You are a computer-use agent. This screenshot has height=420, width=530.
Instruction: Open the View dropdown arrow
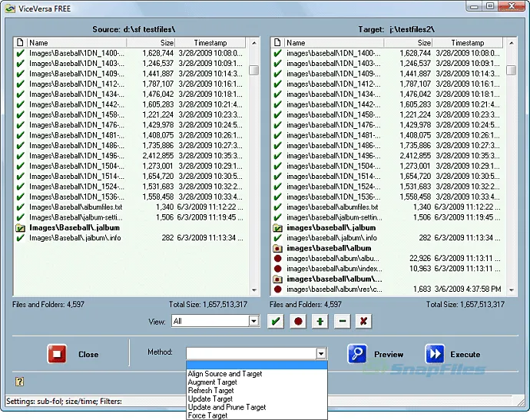[x=253, y=321]
